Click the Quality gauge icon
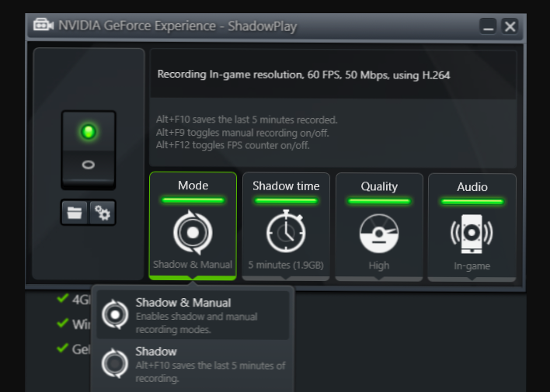This screenshot has width=550, height=392. coord(379,234)
